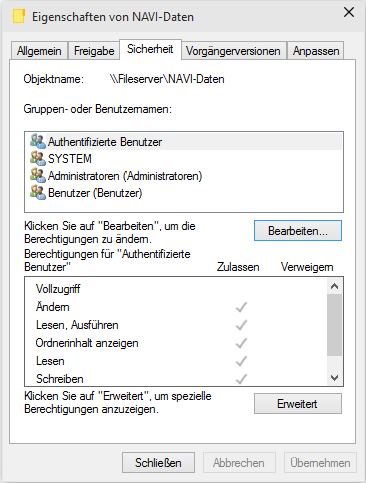366x483 pixels.
Task: Click the yellow folder icon in title bar
Action: coord(19,16)
